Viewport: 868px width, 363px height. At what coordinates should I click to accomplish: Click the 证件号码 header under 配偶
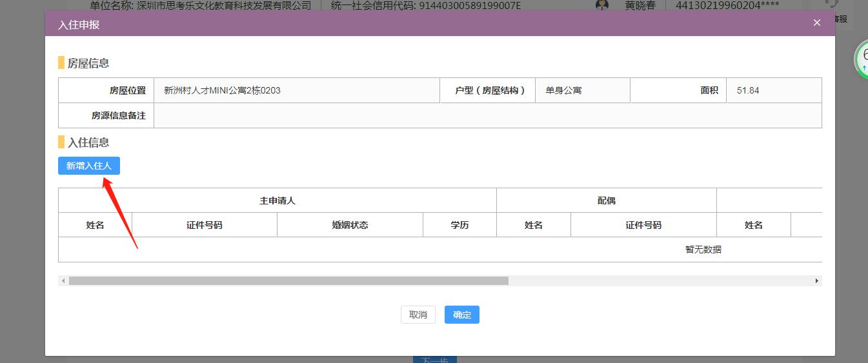[643, 225]
